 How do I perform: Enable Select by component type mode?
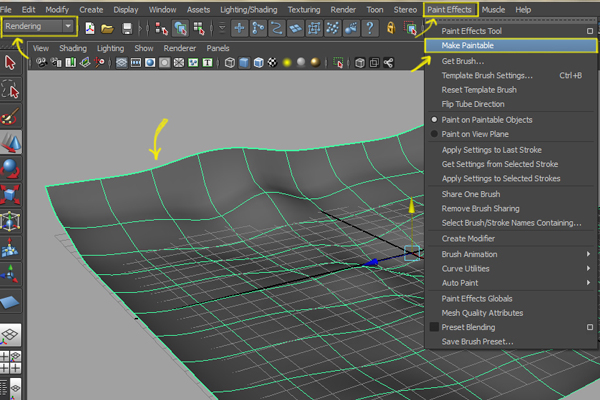199,28
